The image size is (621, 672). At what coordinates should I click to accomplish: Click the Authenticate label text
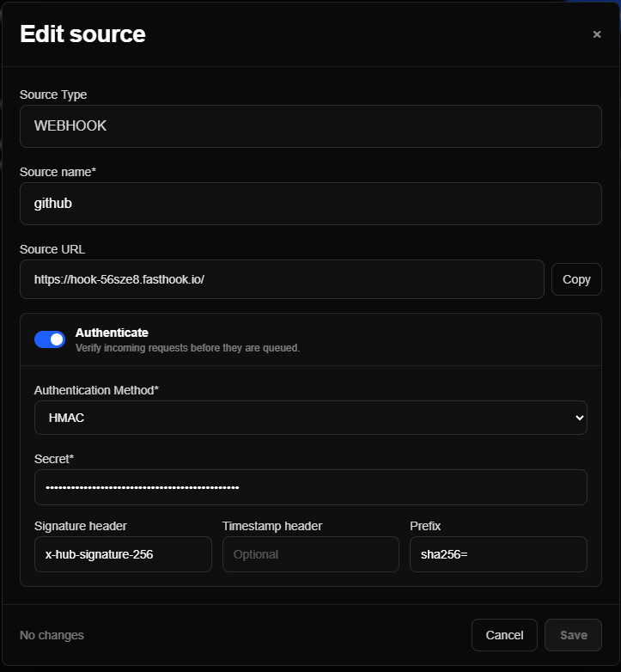click(112, 333)
